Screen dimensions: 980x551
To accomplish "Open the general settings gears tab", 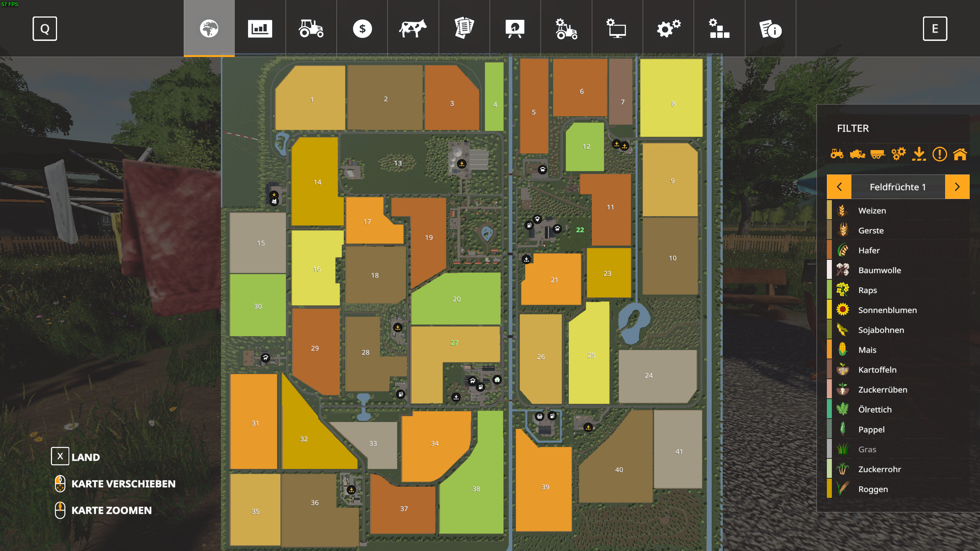I will click(668, 28).
